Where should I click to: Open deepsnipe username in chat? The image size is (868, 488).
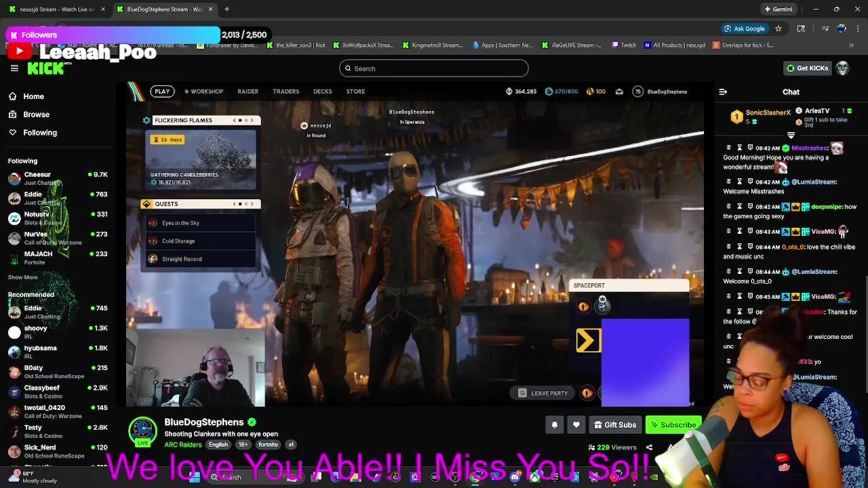click(x=826, y=207)
